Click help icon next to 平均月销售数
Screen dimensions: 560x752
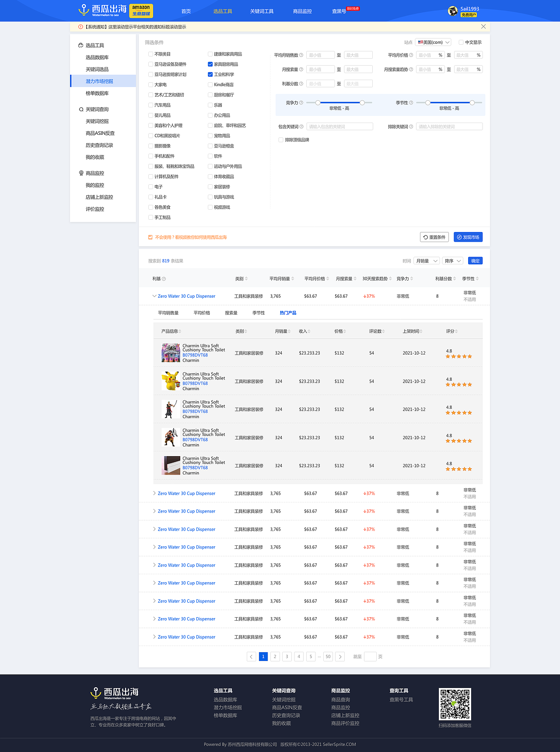coord(301,55)
